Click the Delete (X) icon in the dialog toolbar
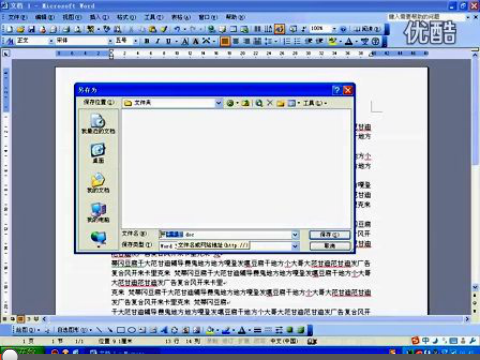The image size is (480, 360). pos(270,103)
